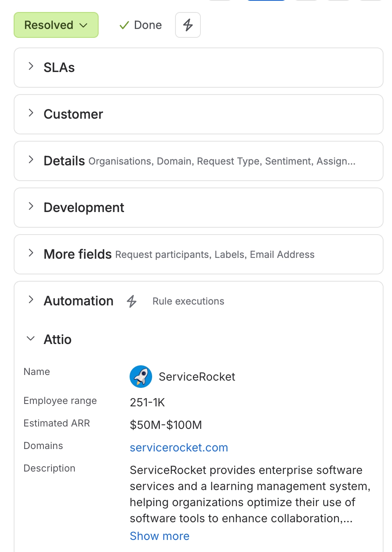The image size is (392, 552).
Task: Click the Done resolution label
Action: (x=148, y=25)
